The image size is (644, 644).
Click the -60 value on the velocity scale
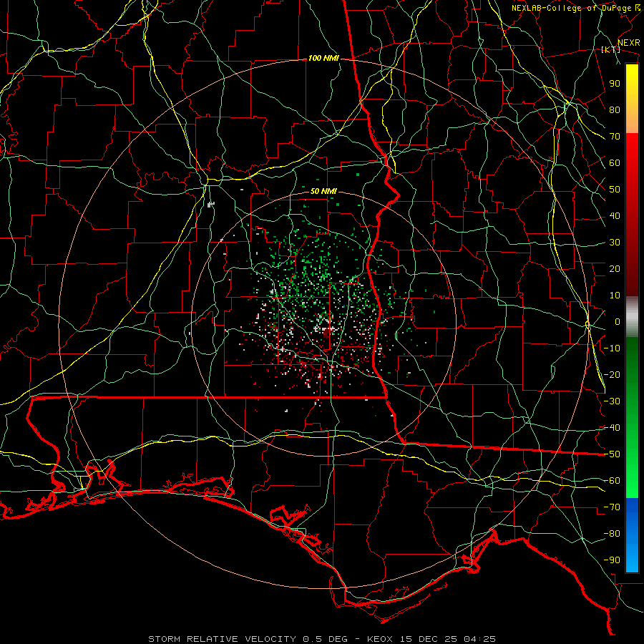tap(612, 481)
